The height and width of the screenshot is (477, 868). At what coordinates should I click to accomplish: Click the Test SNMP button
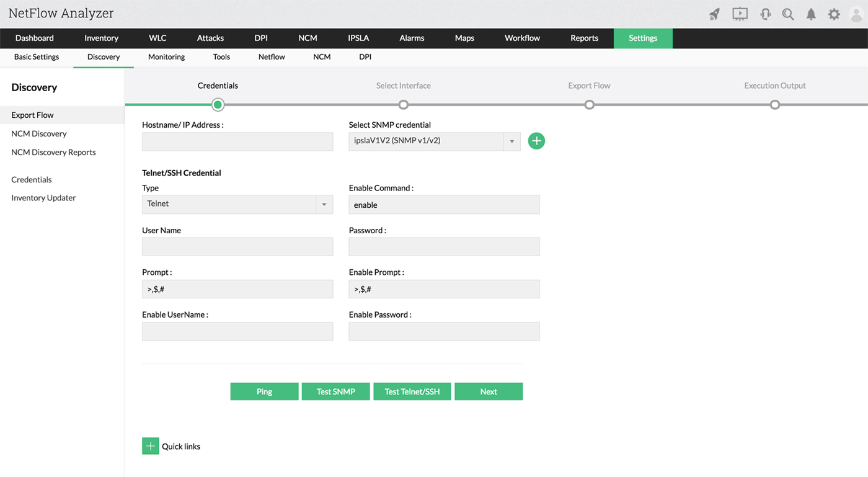click(x=336, y=391)
